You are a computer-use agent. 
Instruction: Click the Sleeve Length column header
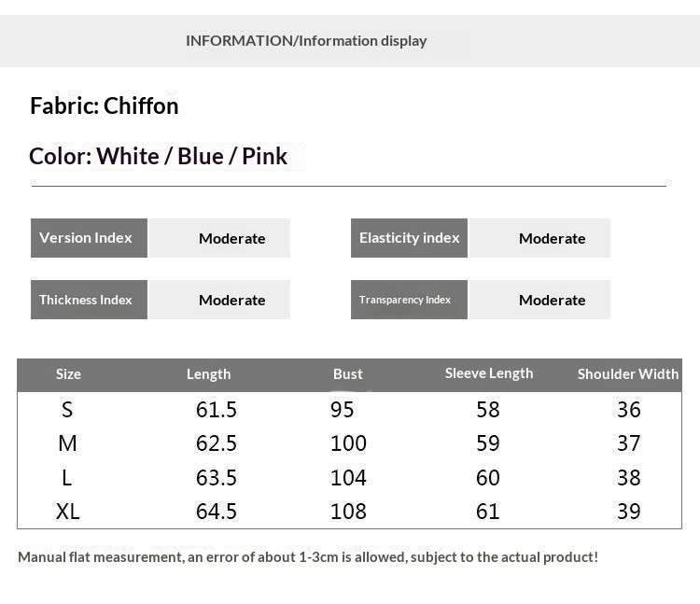(x=489, y=373)
